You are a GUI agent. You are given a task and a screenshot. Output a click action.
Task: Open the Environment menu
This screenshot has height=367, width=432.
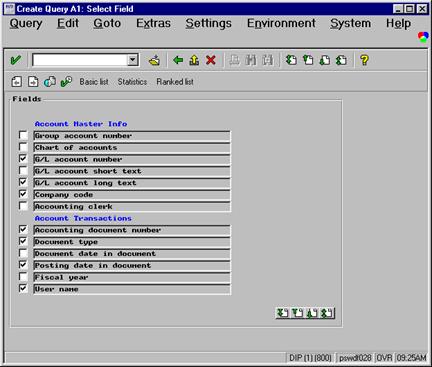coord(281,23)
